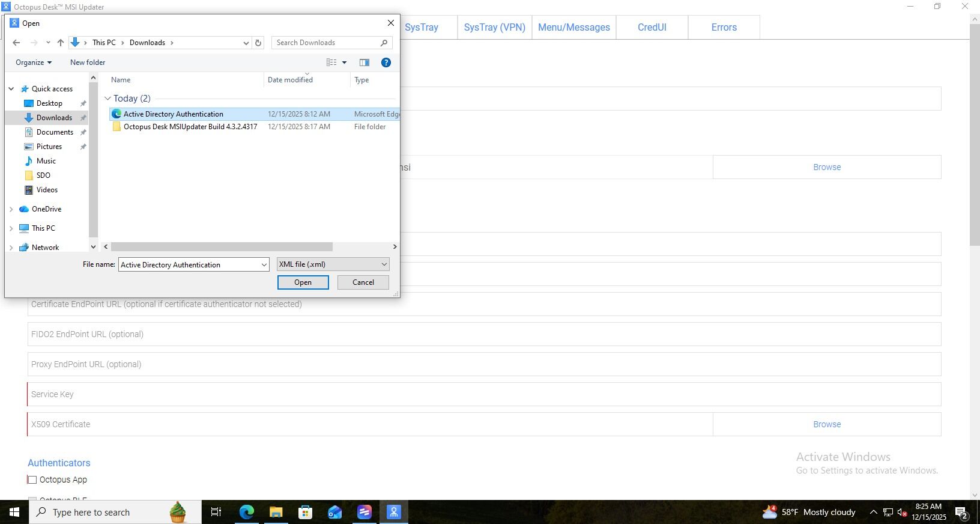Toggle the preview pane icon
Viewport: 980px width, 524px height.
pos(364,62)
